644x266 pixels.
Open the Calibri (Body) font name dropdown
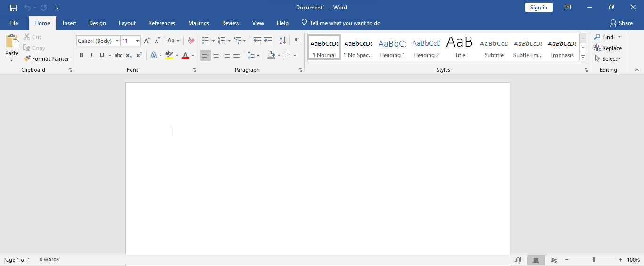(117, 41)
